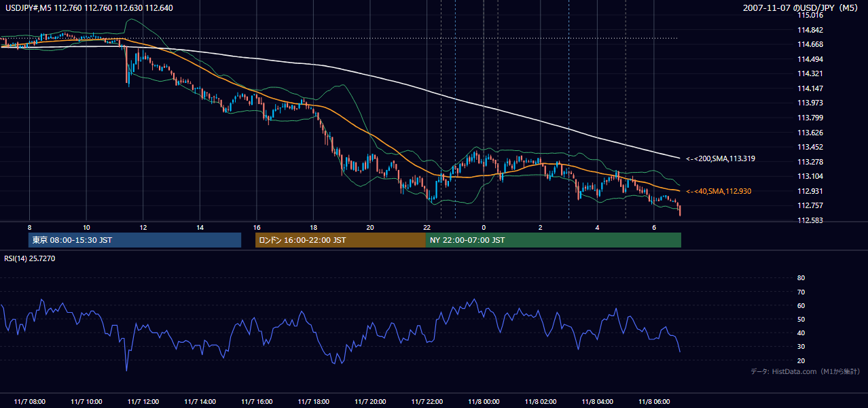Click price axis value 112.583
The height and width of the screenshot is (408, 868).
coord(810,220)
